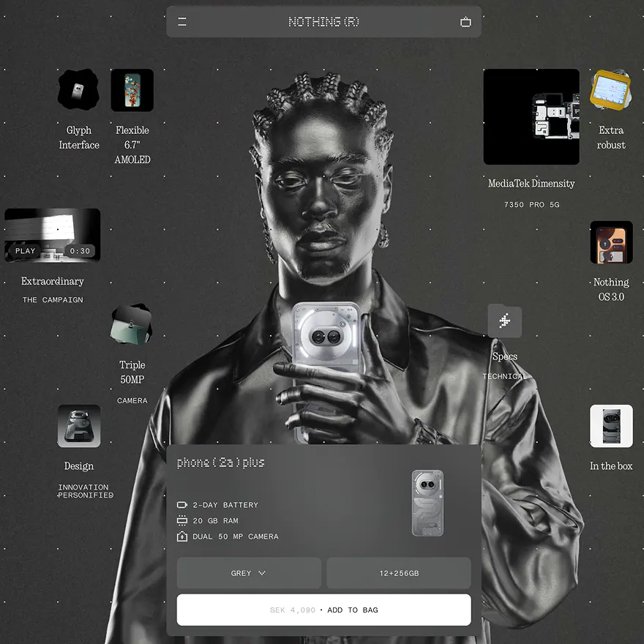644x644 pixels.
Task: Click the 'Triple 50MP' label
Action: coord(132,372)
